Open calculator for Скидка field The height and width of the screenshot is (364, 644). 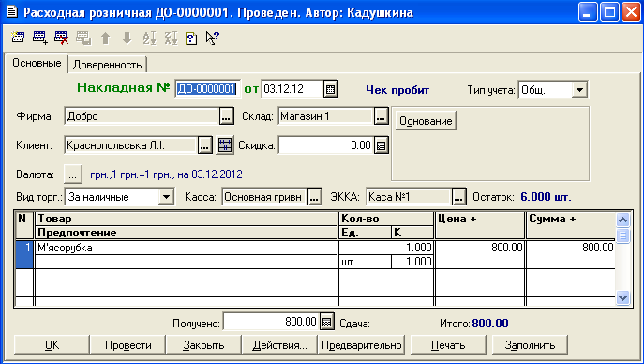[382, 145]
